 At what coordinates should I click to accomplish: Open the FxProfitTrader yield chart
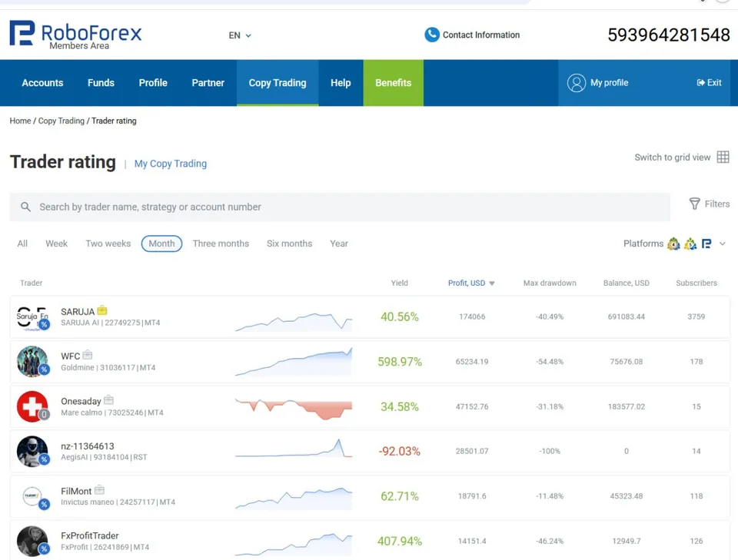294,544
